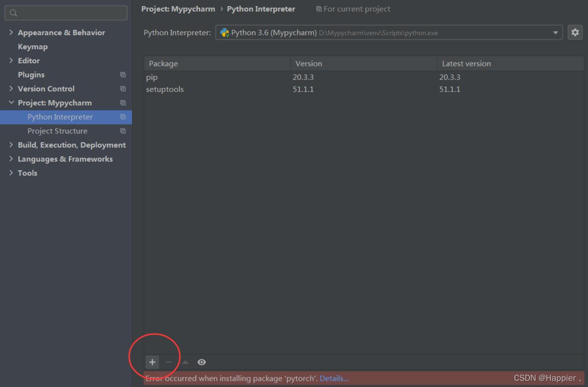The height and width of the screenshot is (387, 588).
Task: Click the project-level icon beside Project: Mypycharm
Action: (x=123, y=103)
